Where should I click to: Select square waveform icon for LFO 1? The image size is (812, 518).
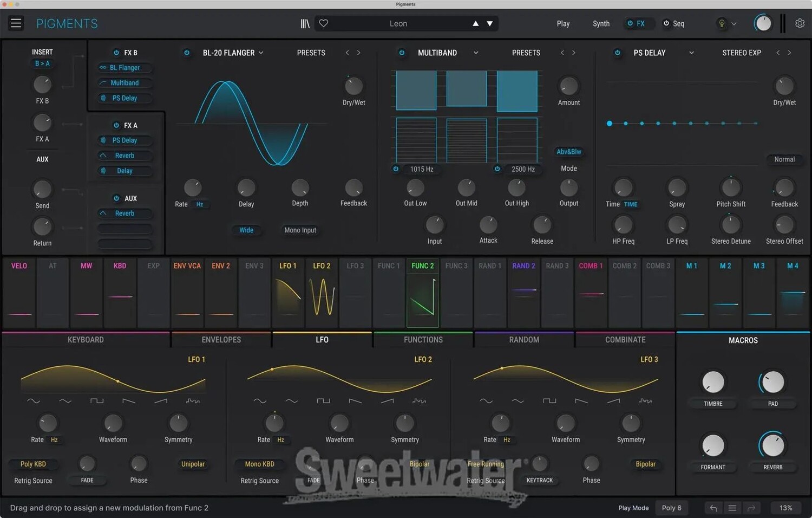(x=97, y=401)
